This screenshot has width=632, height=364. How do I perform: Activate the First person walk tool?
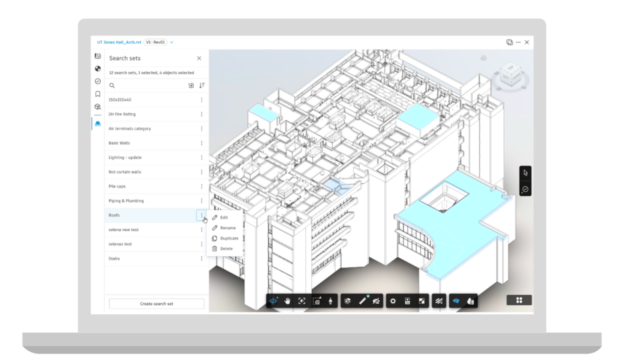[x=331, y=301]
